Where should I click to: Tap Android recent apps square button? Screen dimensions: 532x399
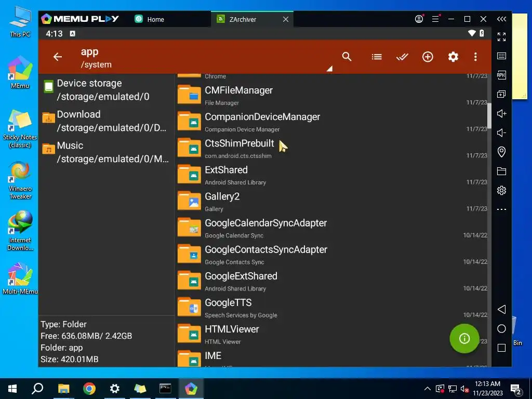tap(501, 348)
